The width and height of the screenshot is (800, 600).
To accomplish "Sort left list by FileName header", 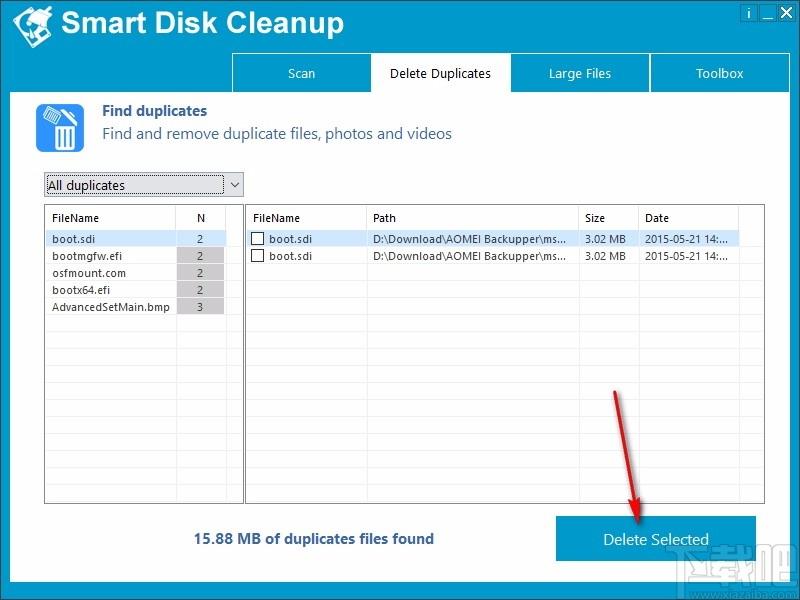I will (111, 218).
